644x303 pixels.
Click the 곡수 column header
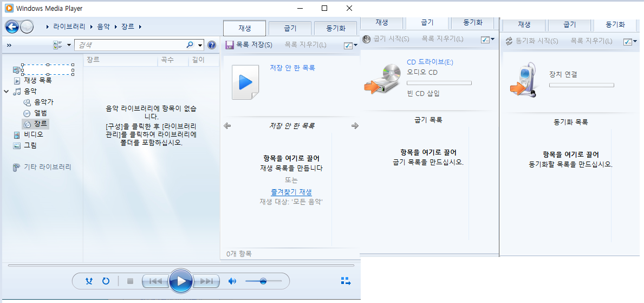click(173, 60)
